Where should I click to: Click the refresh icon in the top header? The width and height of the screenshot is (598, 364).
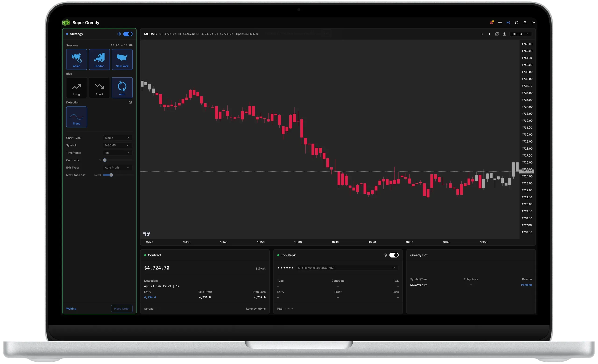516,23
